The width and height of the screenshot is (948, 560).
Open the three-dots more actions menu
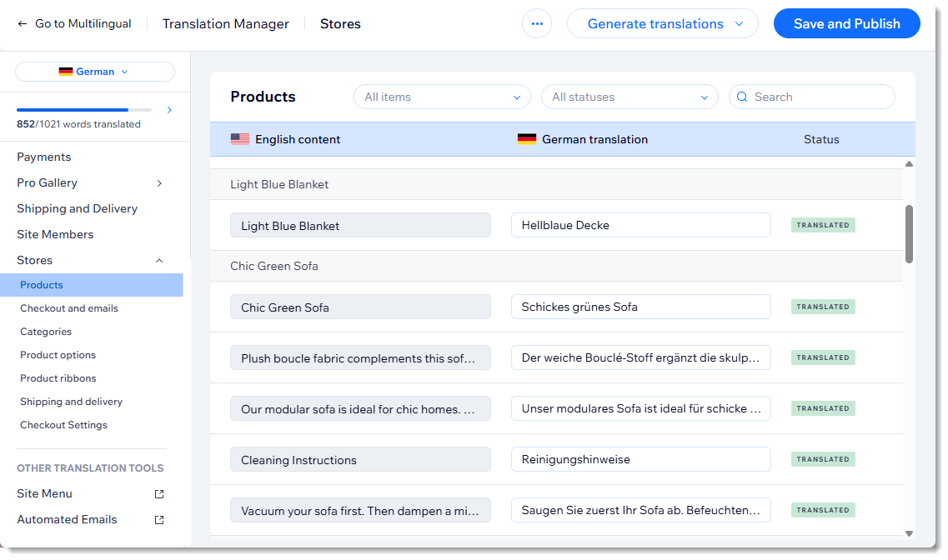[537, 23]
